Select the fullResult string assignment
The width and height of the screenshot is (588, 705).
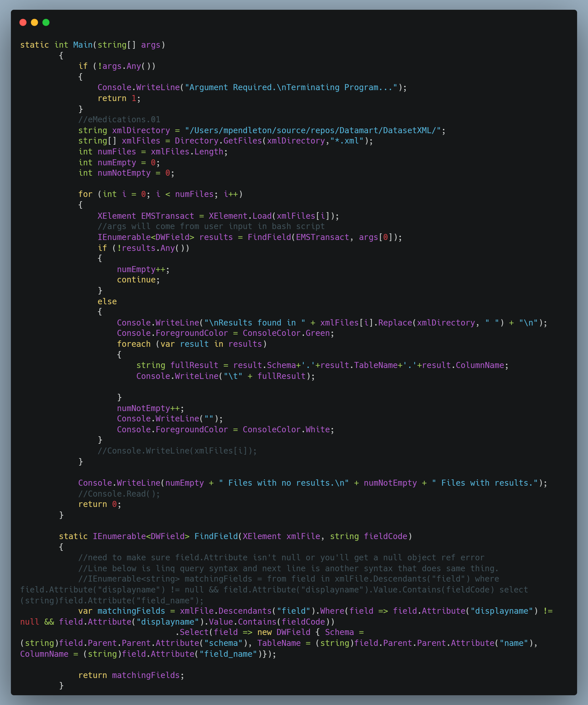pyautogui.click(x=322, y=365)
